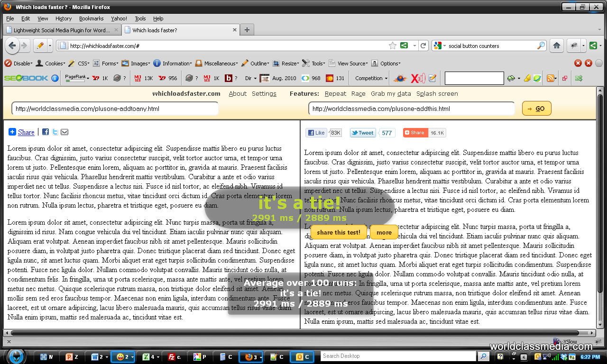Click the search magnifier icon in search box
Viewport: 607px width, 364px height.
[541, 45]
